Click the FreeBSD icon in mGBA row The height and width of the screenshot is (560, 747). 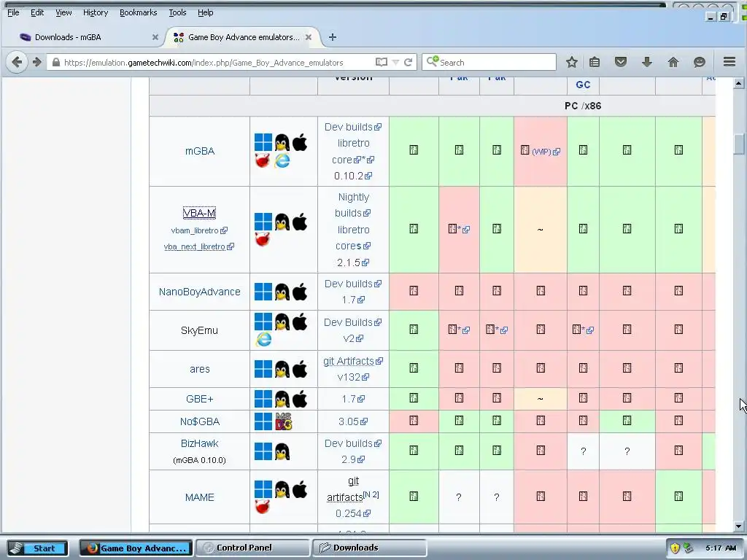pyautogui.click(x=263, y=161)
